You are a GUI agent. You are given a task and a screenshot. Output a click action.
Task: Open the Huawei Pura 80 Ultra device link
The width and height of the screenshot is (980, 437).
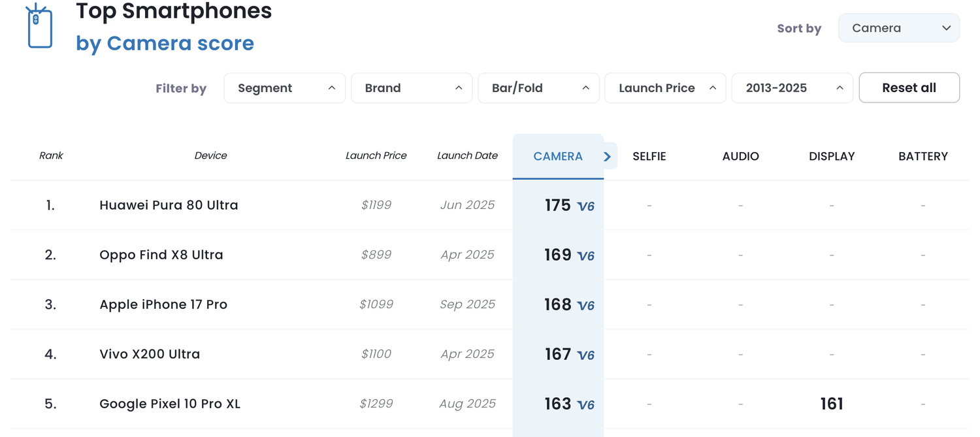tap(169, 205)
